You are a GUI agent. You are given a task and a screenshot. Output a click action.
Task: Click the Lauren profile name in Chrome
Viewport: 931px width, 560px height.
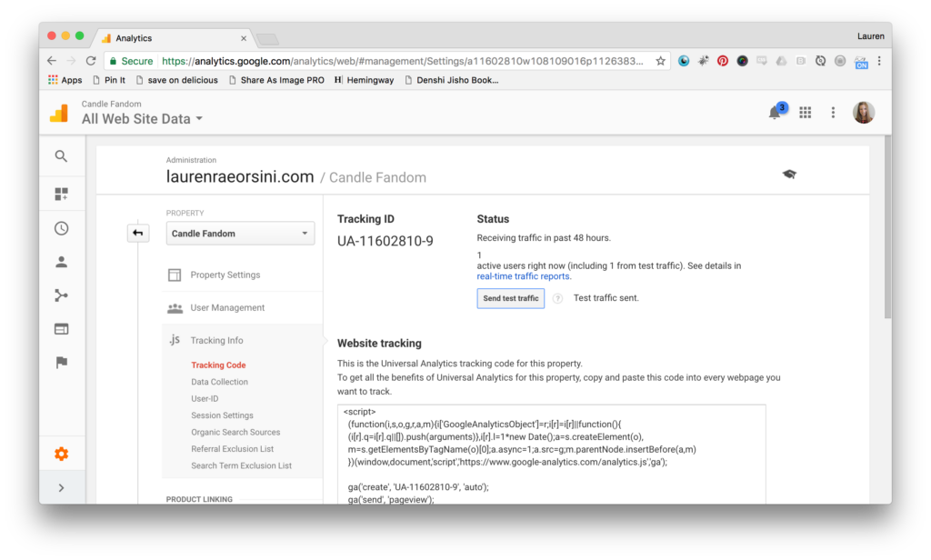[x=870, y=36]
